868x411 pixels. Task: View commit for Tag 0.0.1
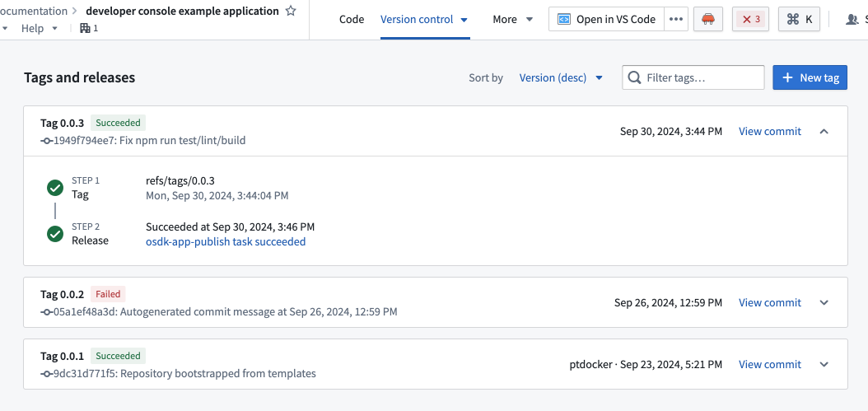click(769, 365)
